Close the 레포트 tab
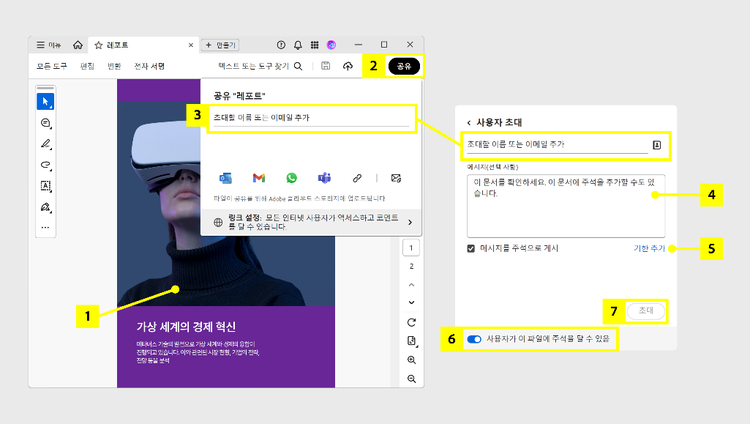The height and width of the screenshot is (424, 750). (x=191, y=45)
